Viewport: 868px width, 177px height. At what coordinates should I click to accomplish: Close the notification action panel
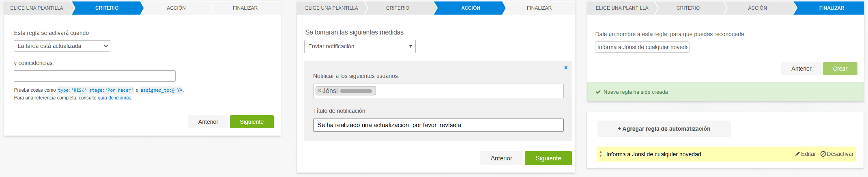(x=566, y=68)
